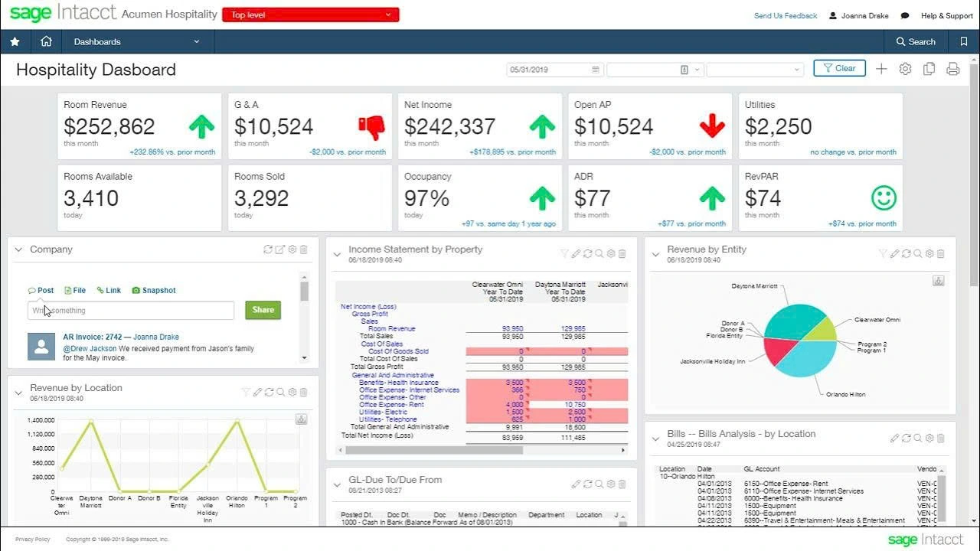Viewport: 980px width, 551px height.
Task: Click the home icon in the navigation bar
Action: point(45,41)
